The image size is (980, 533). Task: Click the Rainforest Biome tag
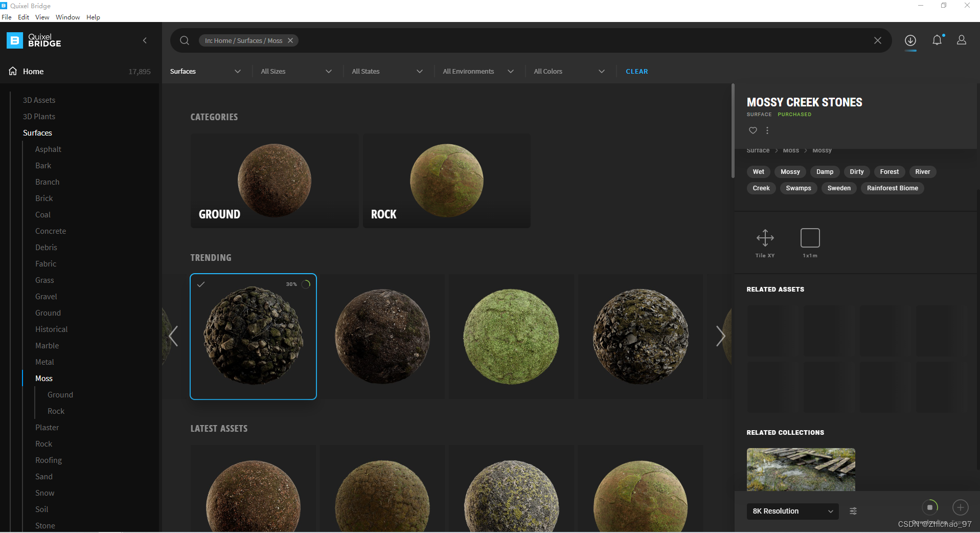pyautogui.click(x=893, y=188)
